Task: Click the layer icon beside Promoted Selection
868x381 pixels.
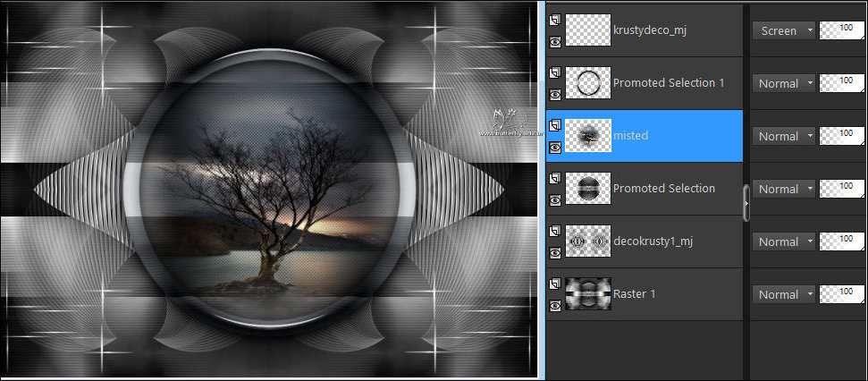Action: tap(554, 178)
